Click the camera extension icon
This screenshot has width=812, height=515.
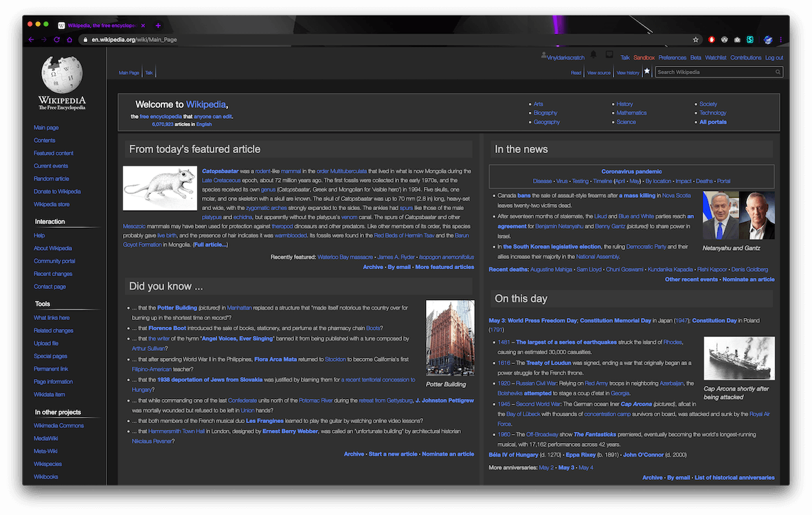coord(737,39)
